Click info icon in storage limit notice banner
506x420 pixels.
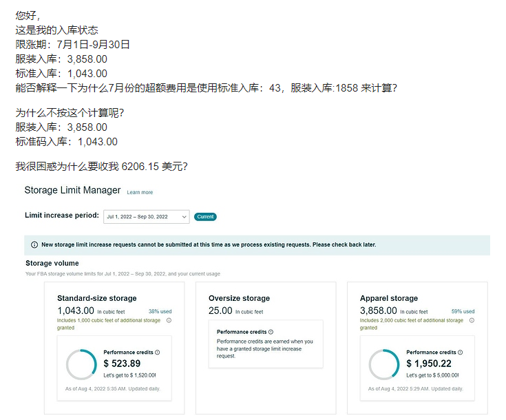[x=34, y=244]
